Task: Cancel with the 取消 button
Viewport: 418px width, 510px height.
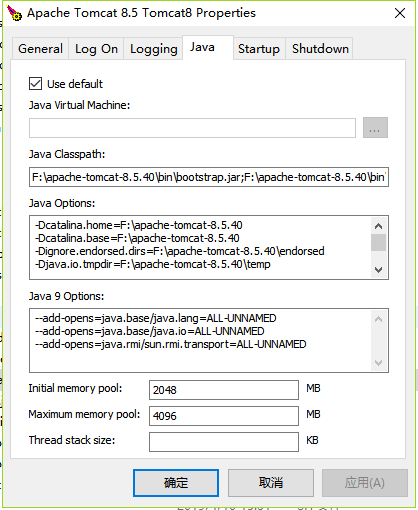Action: pyautogui.click(x=271, y=483)
